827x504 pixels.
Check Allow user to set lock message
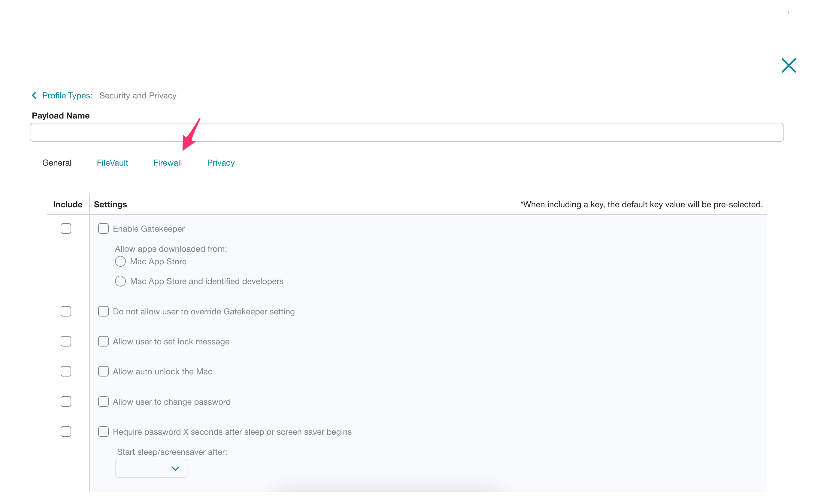pos(103,341)
